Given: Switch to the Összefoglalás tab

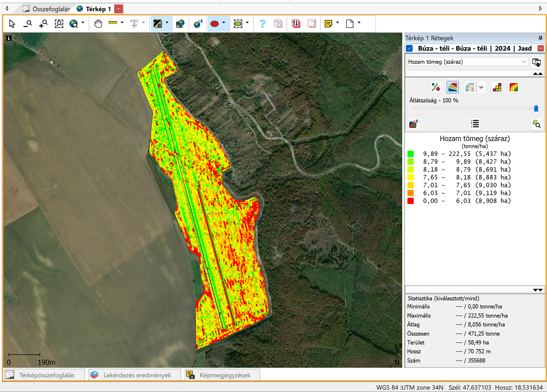Looking at the screenshot, I should [47, 9].
